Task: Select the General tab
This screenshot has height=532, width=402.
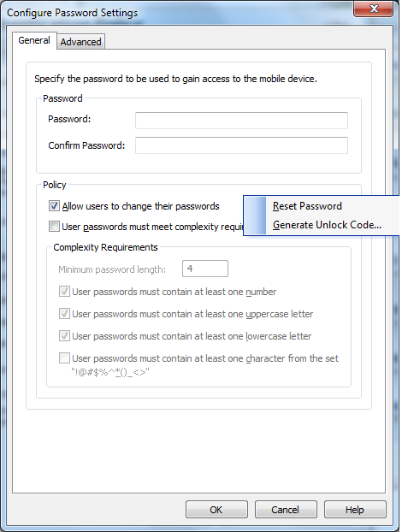Action: tap(34, 40)
